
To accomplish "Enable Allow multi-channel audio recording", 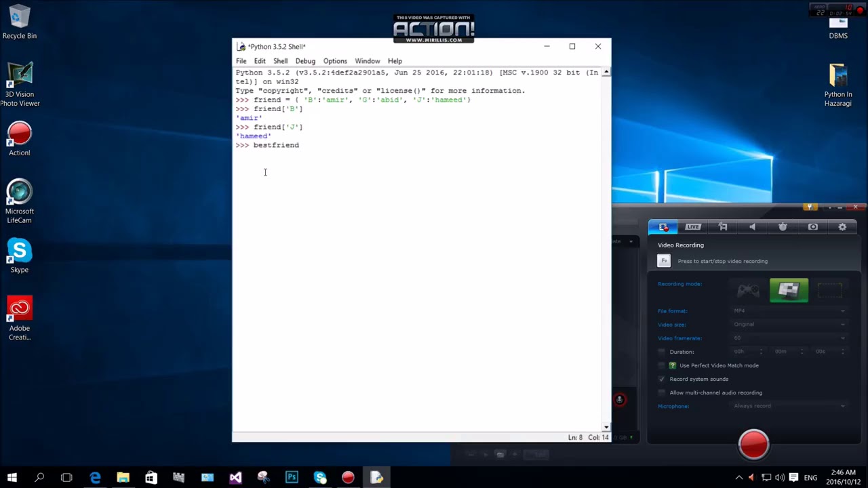I will click(x=662, y=392).
